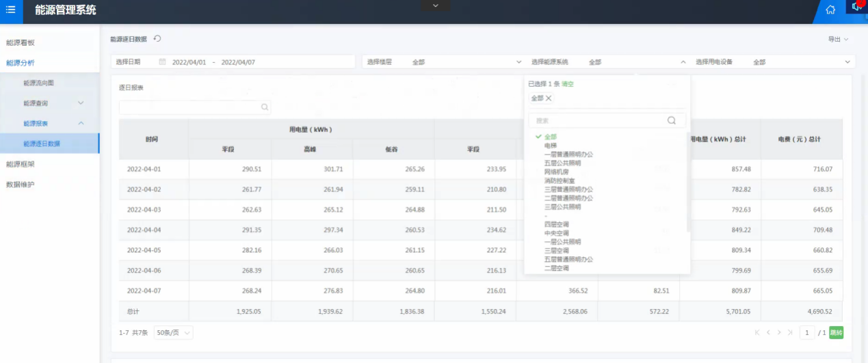Select 电梯 option in the dropdown list

point(551,146)
